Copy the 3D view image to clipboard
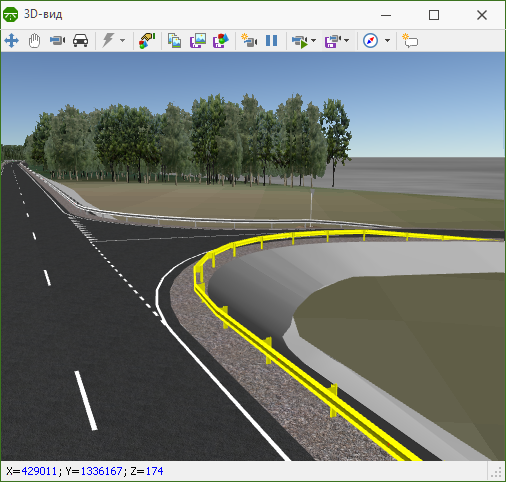The height and width of the screenshot is (482, 506). click(x=174, y=41)
